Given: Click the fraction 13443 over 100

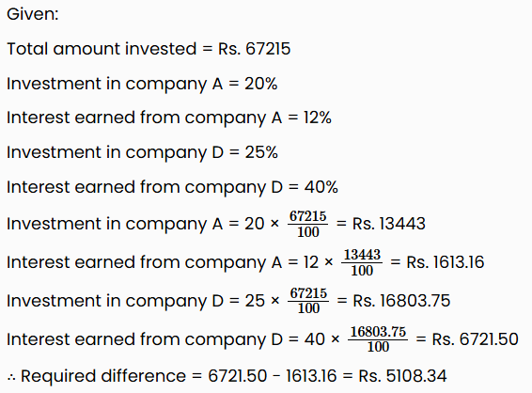Looking at the screenshot, I should tap(362, 262).
